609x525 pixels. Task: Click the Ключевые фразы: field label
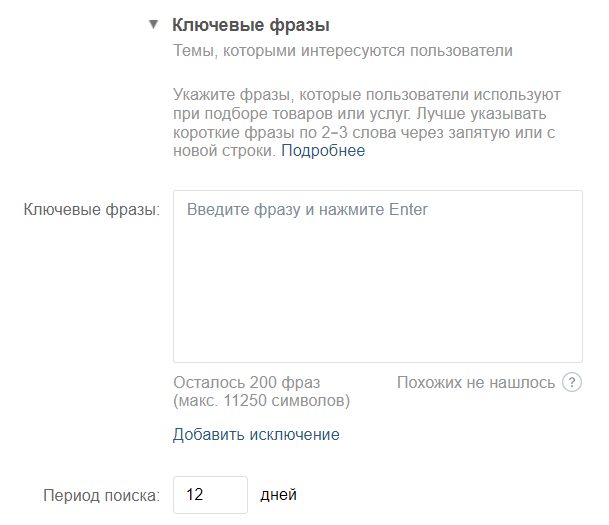coord(92,210)
